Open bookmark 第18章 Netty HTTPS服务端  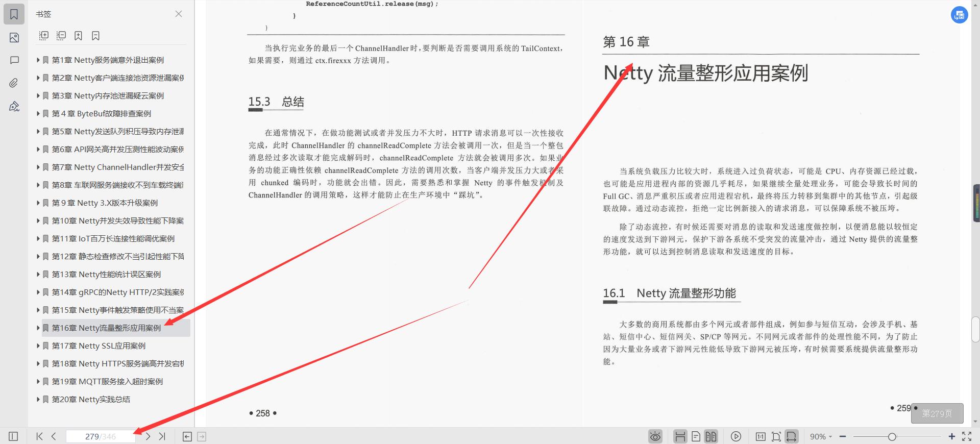[118, 363]
